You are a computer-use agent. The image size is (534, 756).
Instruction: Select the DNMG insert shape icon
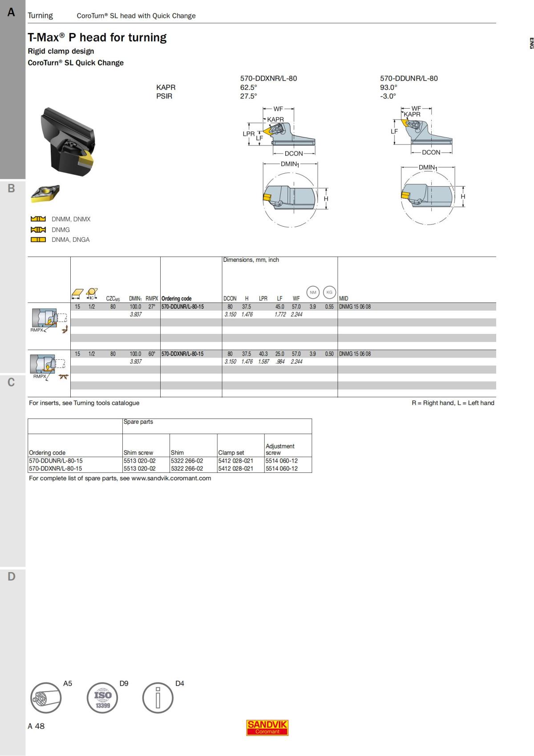[38, 230]
